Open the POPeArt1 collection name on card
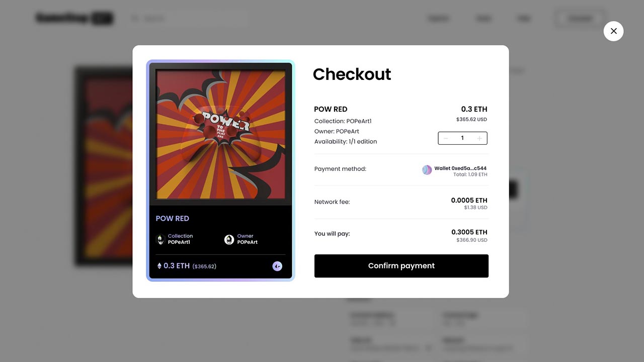The width and height of the screenshot is (644, 362). [x=179, y=242]
